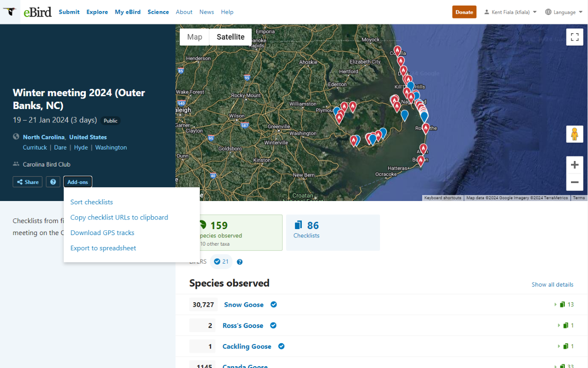Click the globe icon beside Language
Screen dimensions: 588x368
tap(548, 12)
